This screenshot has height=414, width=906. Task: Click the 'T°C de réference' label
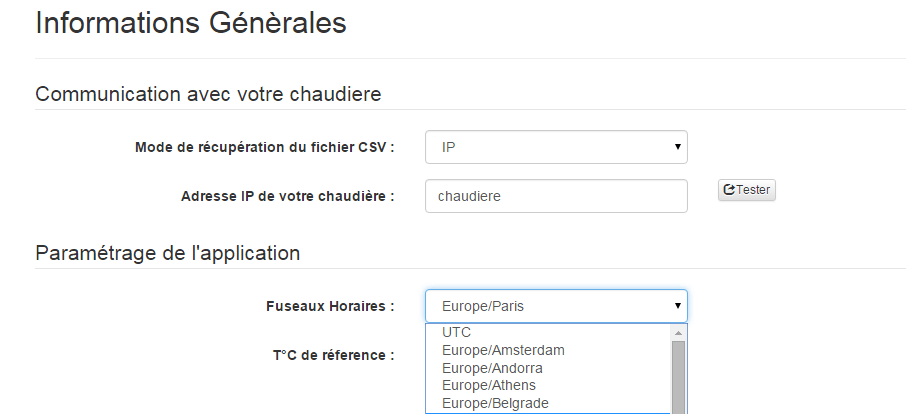click(333, 355)
